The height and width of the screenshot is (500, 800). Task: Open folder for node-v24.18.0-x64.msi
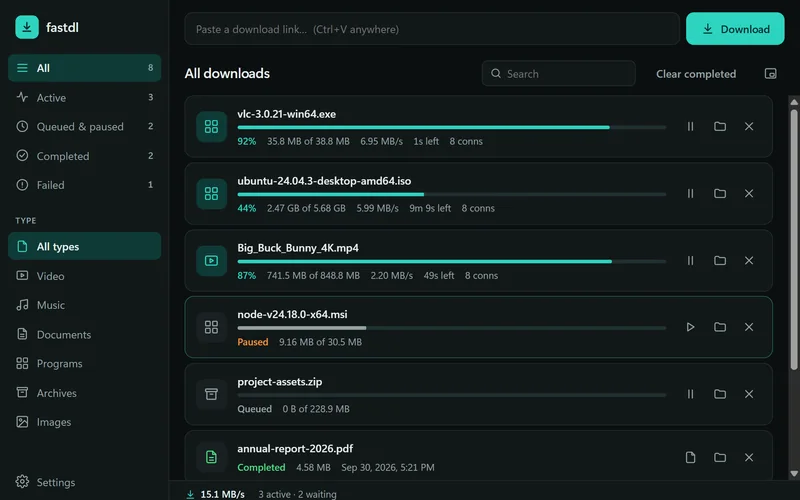click(x=720, y=327)
